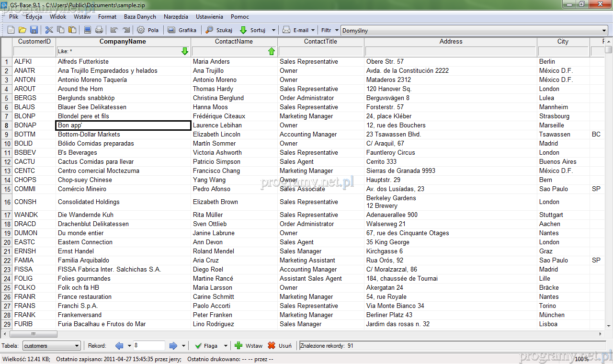Click the scissors cut icon

click(x=49, y=30)
